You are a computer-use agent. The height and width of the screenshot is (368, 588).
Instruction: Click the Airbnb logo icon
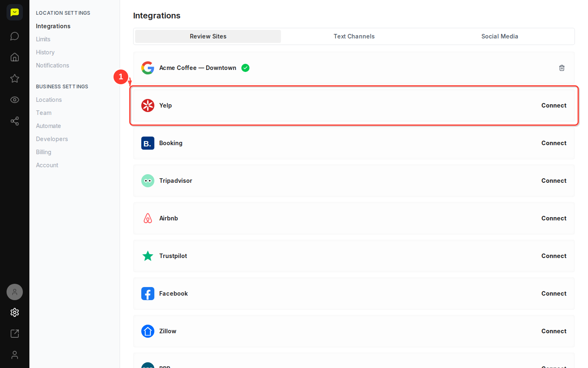(x=148, y=218)
